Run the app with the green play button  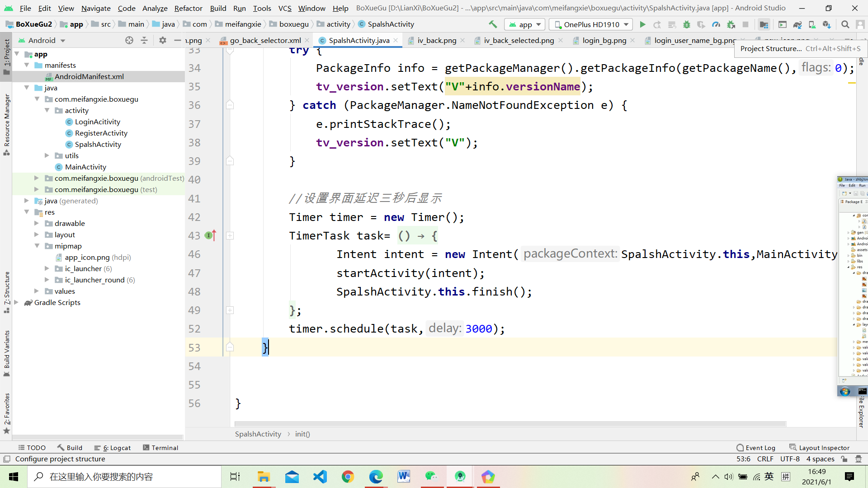click(x=642, y=24)
